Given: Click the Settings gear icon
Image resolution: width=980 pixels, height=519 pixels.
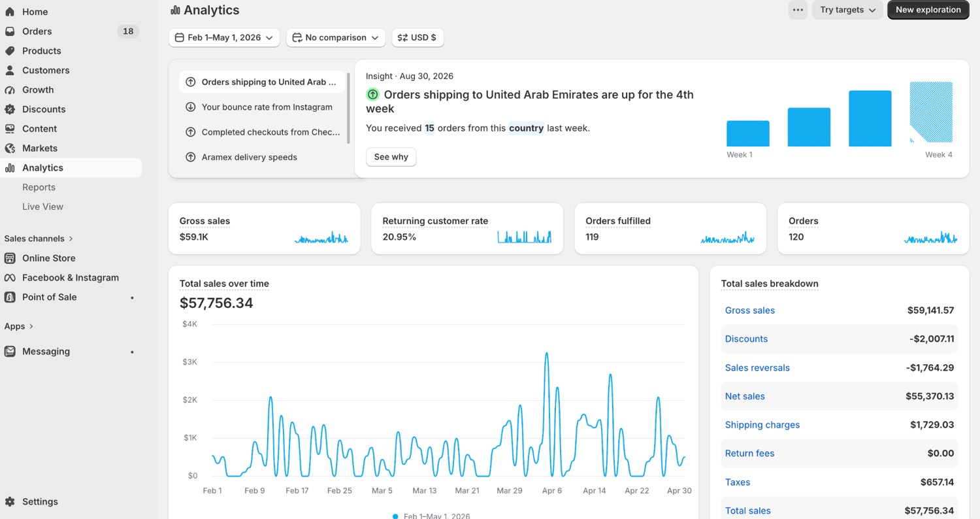Looking at the screenshot, I should (x=10, y=502).
